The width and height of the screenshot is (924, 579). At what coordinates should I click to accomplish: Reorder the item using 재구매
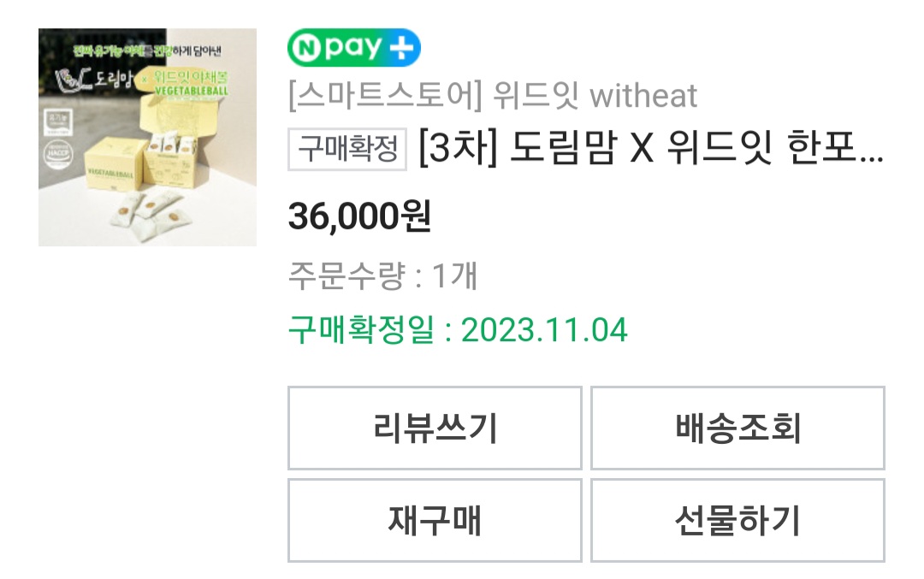[435, 520]
